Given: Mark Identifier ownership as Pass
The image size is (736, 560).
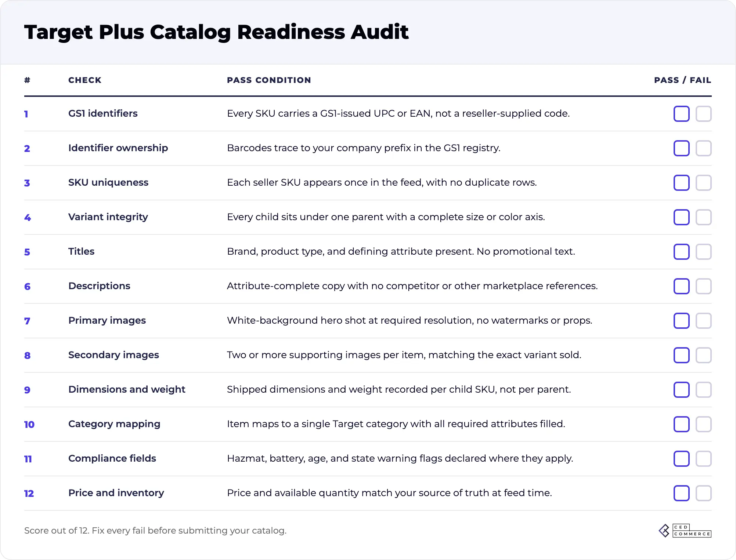Looking at the screenshot, I should click(x=682, y=148).
